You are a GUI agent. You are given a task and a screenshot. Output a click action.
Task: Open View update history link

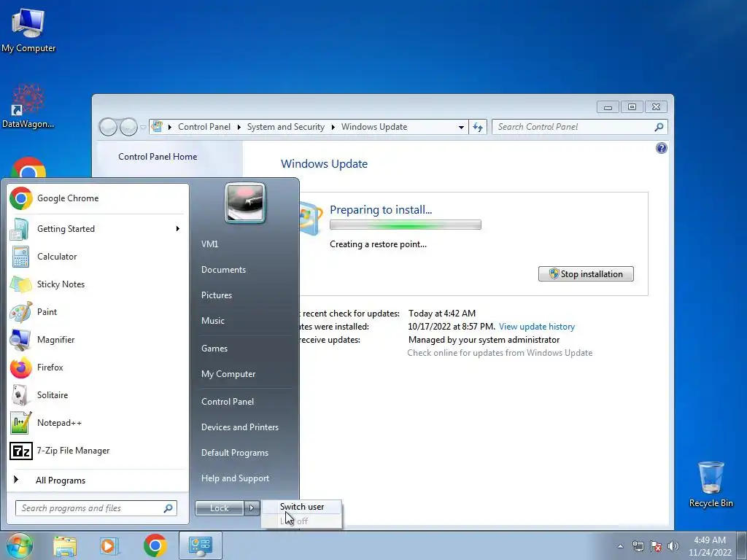536,327
